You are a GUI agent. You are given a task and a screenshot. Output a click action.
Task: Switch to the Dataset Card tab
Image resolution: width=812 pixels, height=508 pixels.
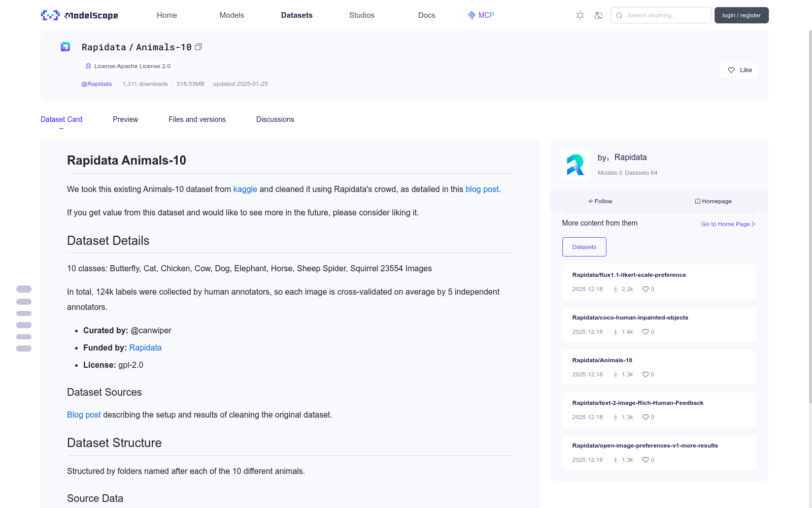(x=61, y=119)
